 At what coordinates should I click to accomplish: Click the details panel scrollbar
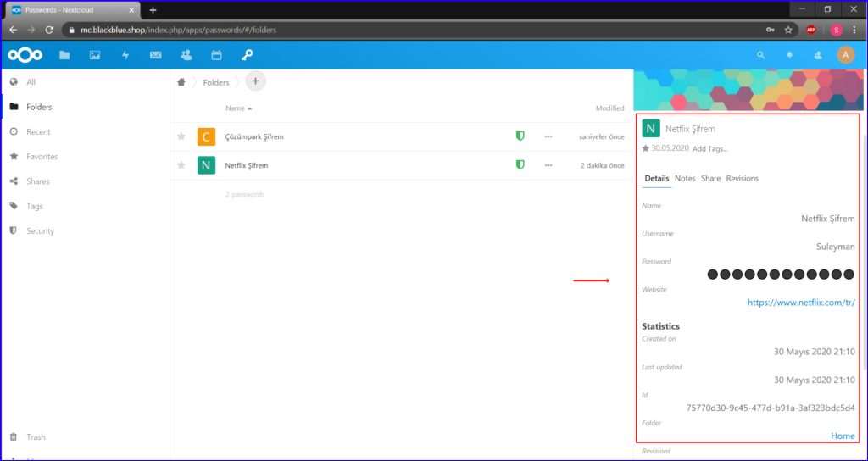865,252
